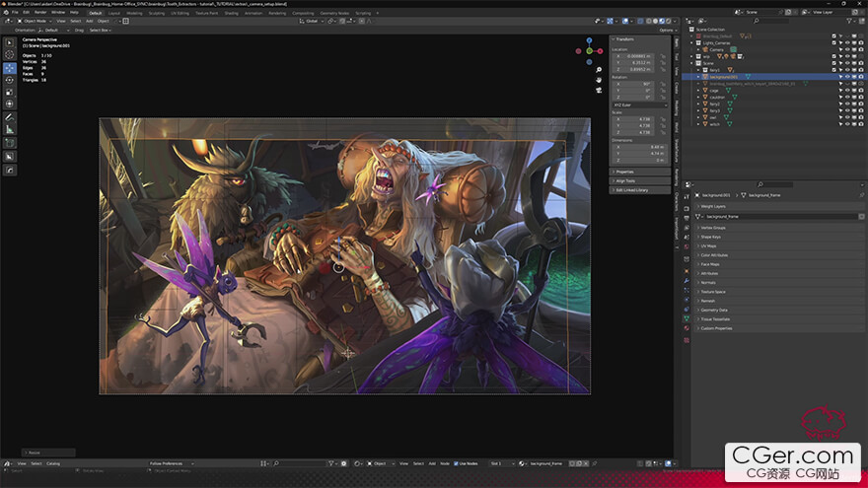The height and width of the screenshot is (488, 868).
Task: Click the Slot 1 button in node header
Action: click(502, 463)
